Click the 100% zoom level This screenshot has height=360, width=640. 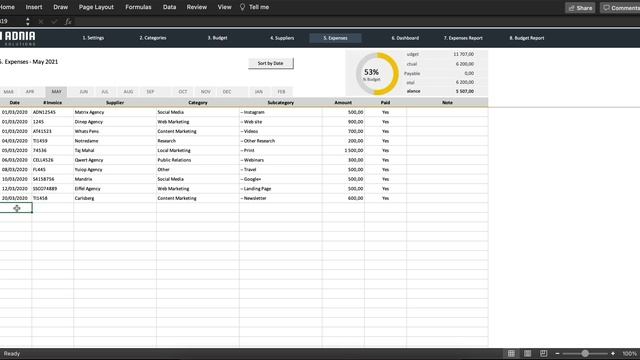click(629, 353)
